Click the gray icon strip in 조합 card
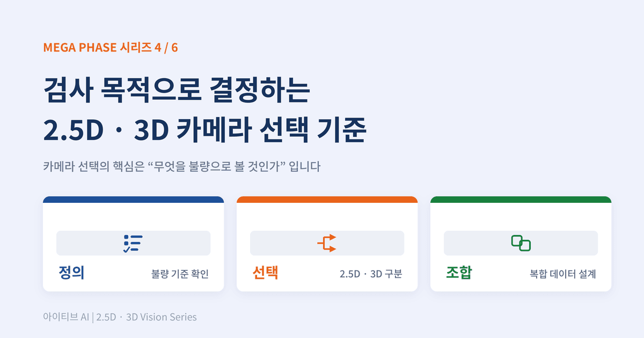 521,243
